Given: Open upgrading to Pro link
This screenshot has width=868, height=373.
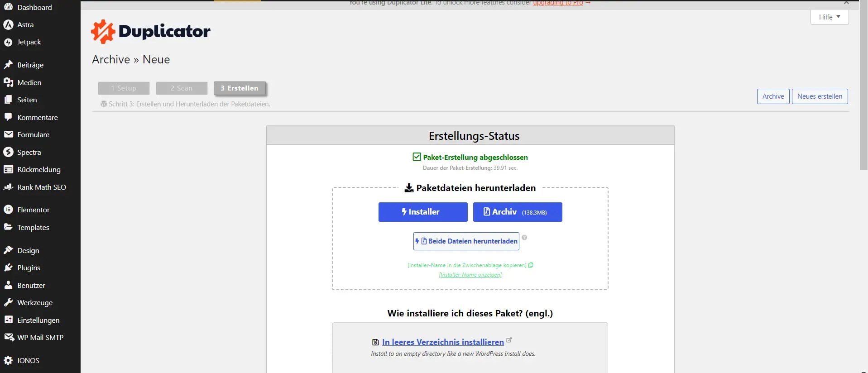Looking at the screenshot, I should [x=558, y=3].
